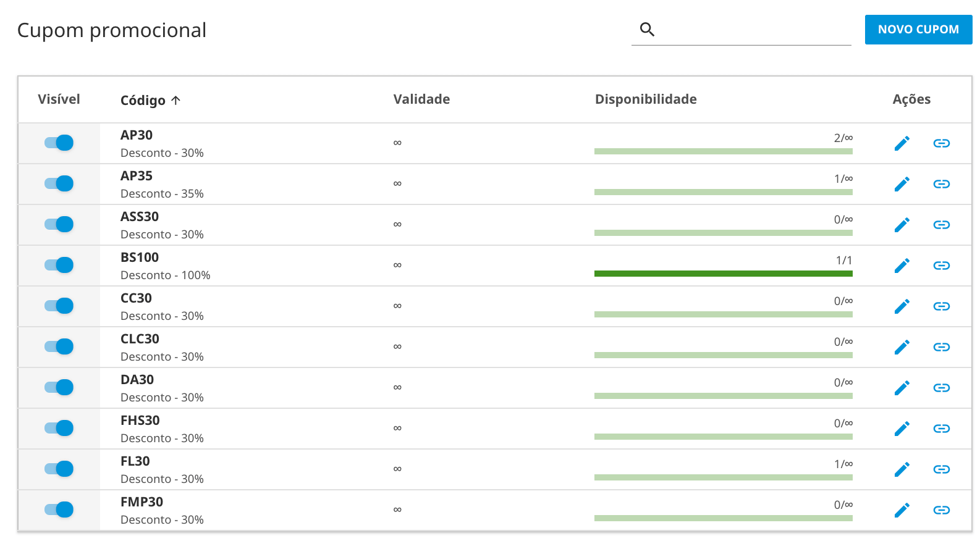Sort the table by Código column

pyautogui.click(x=150, y=100)
